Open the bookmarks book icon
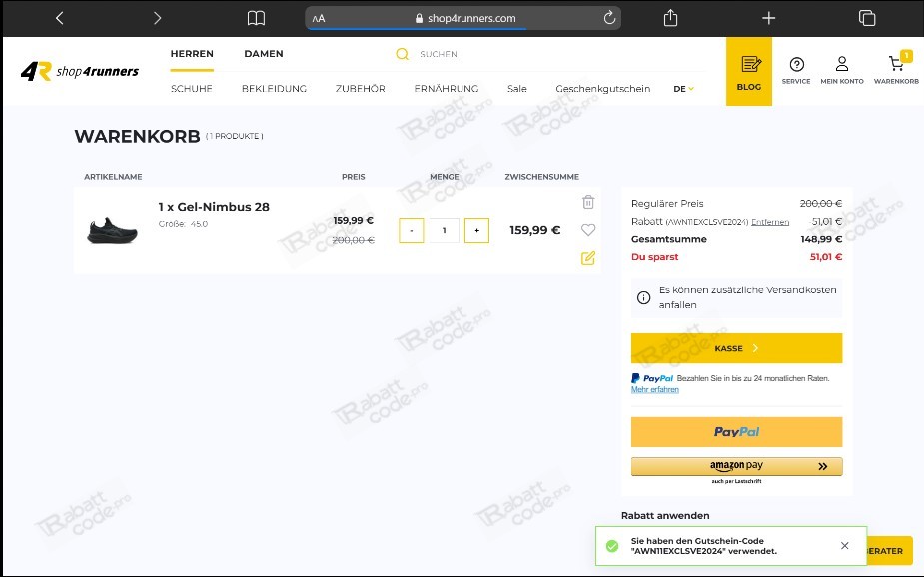The height and width of the screenshot is (577, 924). pos(256,18)
